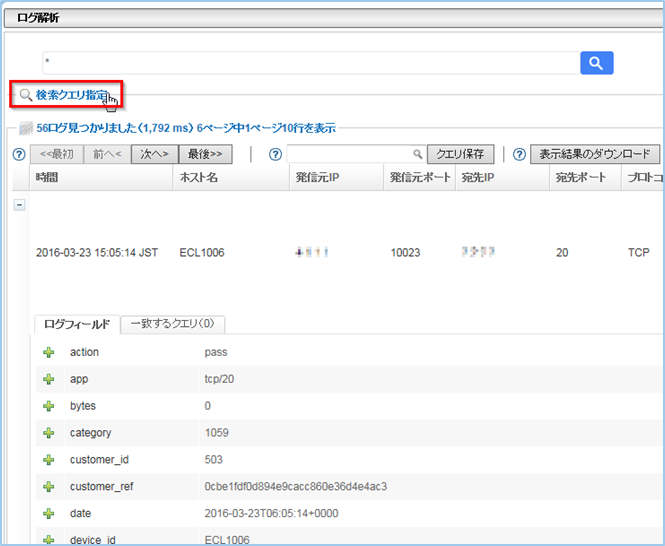
Task: Go to next page with 次へ> button
Action: tap(155, 154)
